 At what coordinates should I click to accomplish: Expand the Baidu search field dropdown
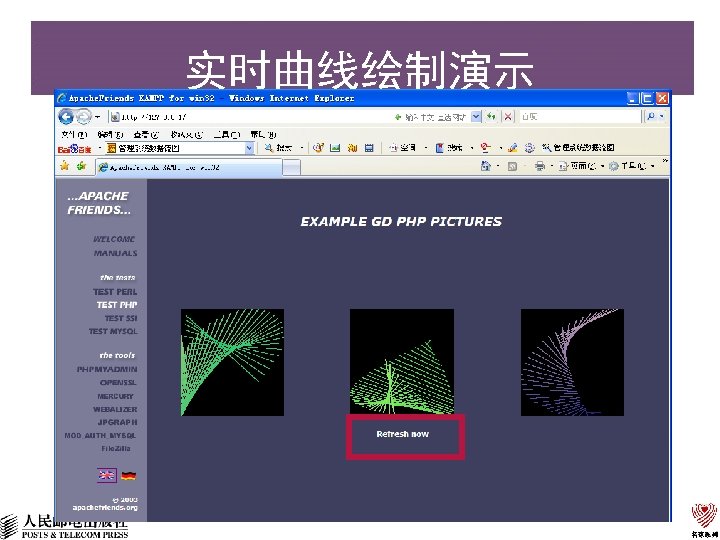click(x=249, y=148)
